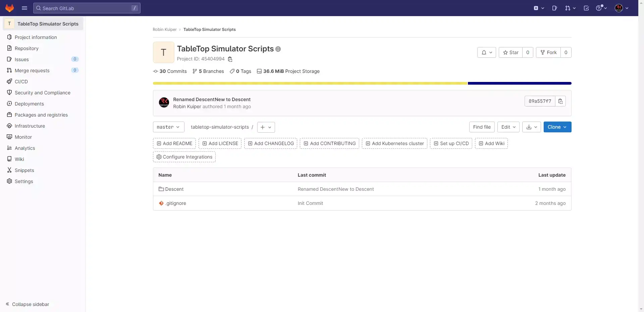The image size is (644, 312).
Task: Click Add LICENSE
Action: click(x=220, y=143)
